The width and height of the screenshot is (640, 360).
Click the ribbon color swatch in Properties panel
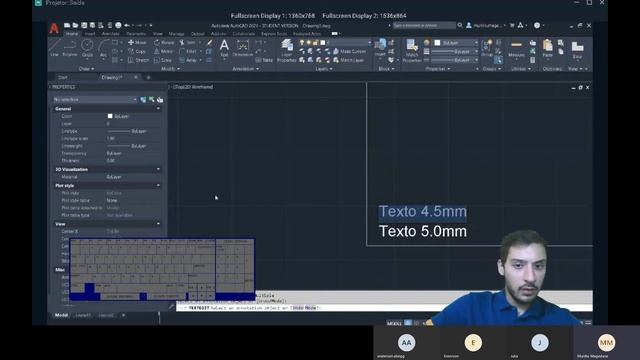tap(438, 42)
